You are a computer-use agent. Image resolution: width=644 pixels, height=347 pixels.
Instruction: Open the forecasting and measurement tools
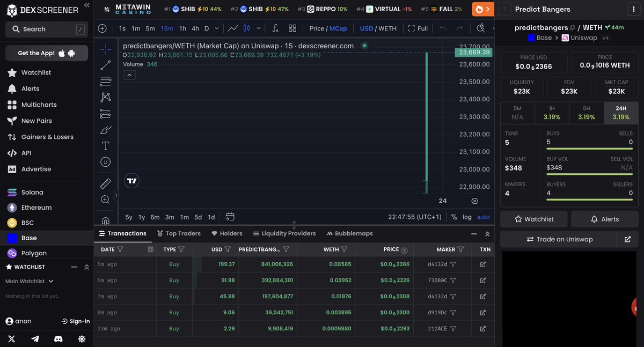click(106, 114)
